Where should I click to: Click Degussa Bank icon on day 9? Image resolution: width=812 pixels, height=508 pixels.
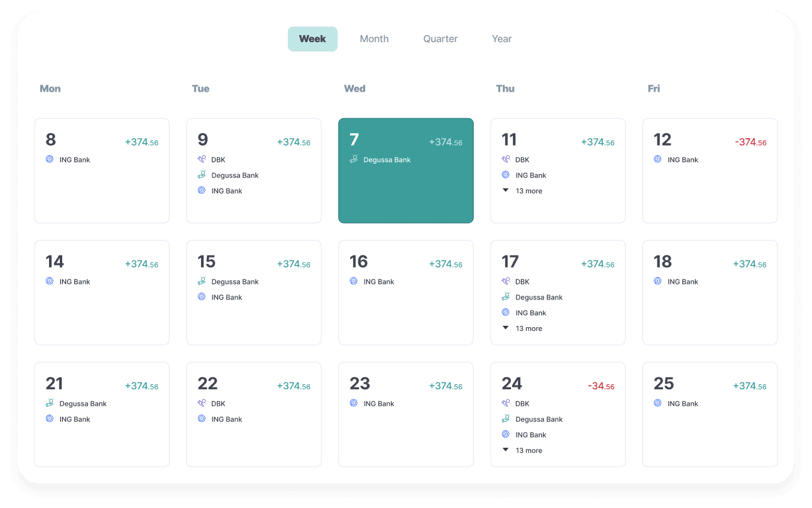202,175
